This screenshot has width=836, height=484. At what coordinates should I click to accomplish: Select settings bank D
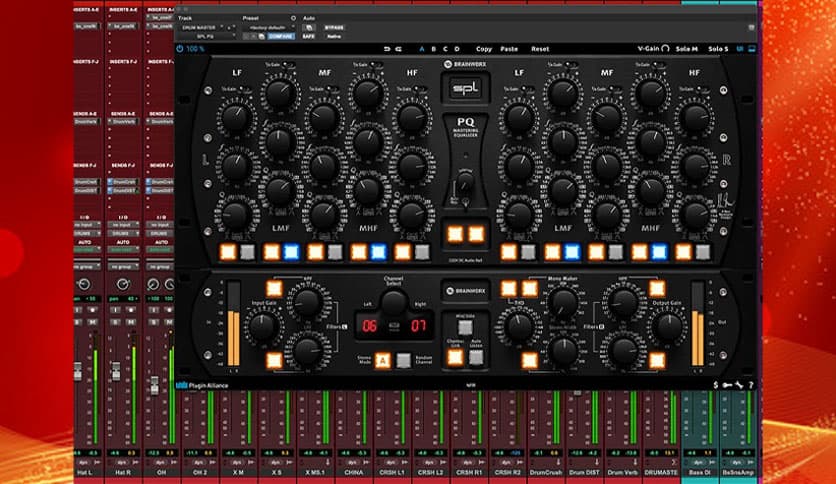(x=456, y=49)
